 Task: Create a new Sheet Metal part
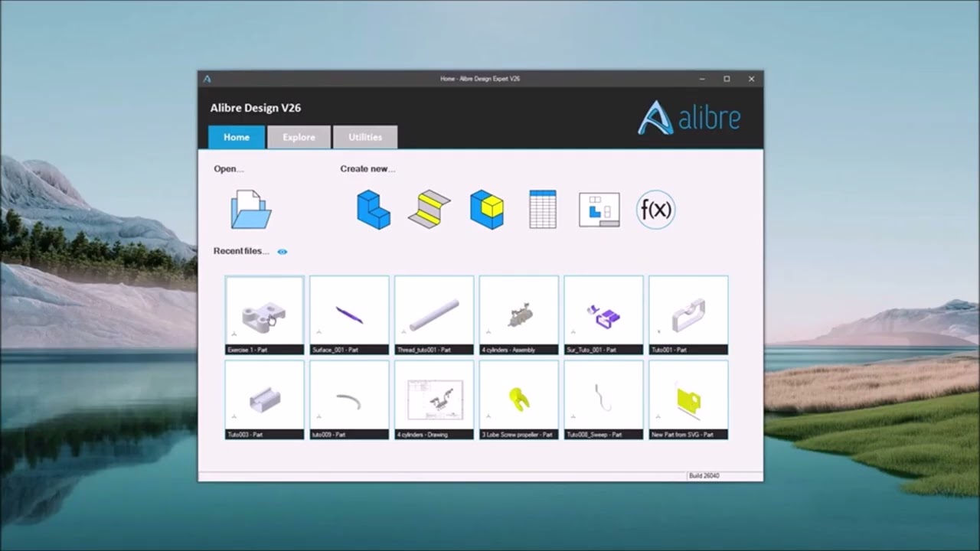[430, 209]
